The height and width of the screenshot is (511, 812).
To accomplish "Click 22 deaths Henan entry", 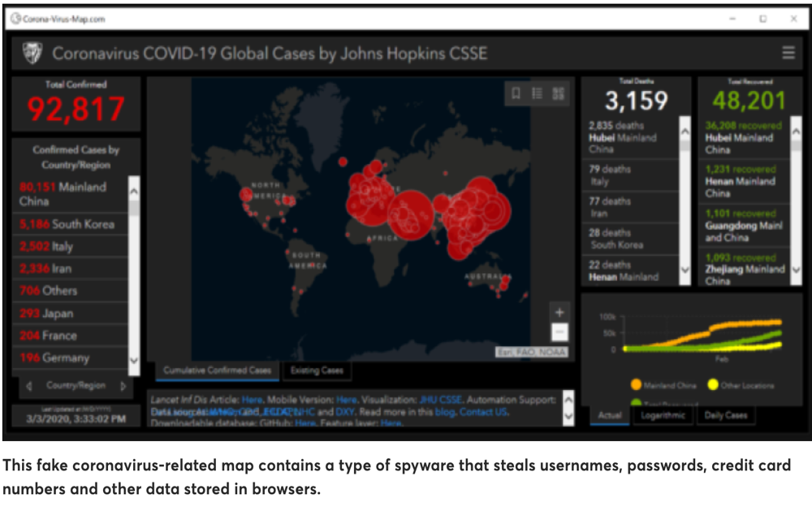I will (630, 271).
